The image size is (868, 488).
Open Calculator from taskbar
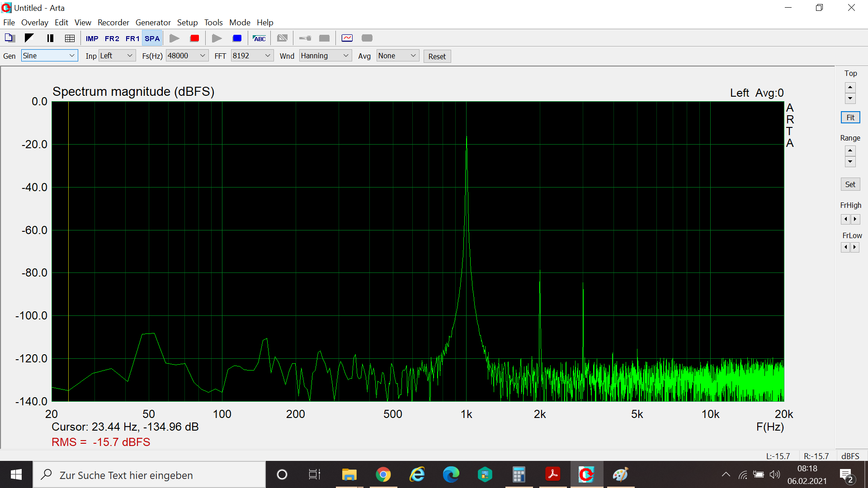[x=519, y=474]
